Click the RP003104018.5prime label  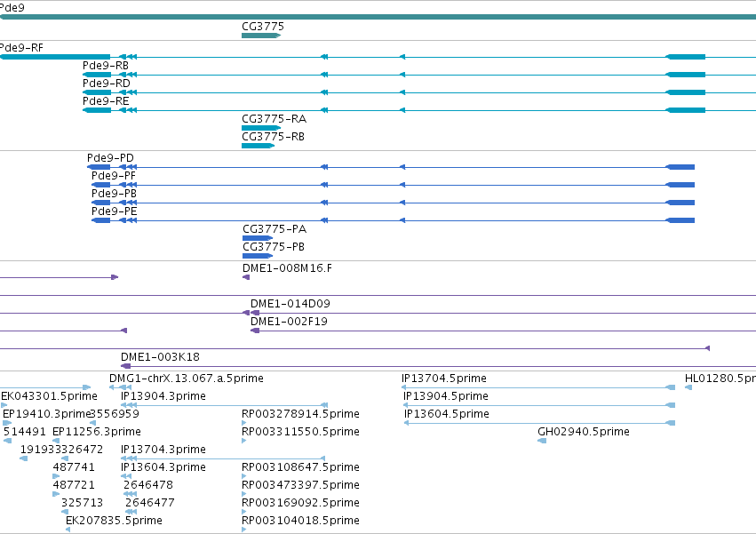pyautogui.click(x=301, y=521)
